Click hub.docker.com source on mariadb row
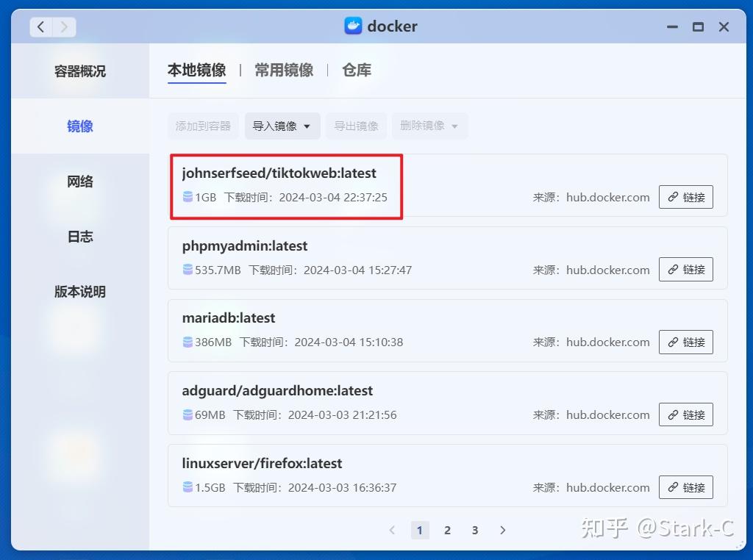Viewport: 753px width, 560px height. click(x=608, y=342)
